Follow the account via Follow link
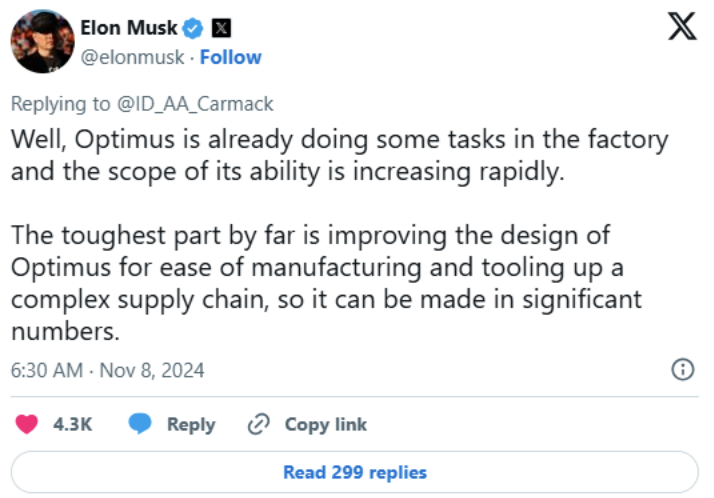 click(x=230, y=57)
